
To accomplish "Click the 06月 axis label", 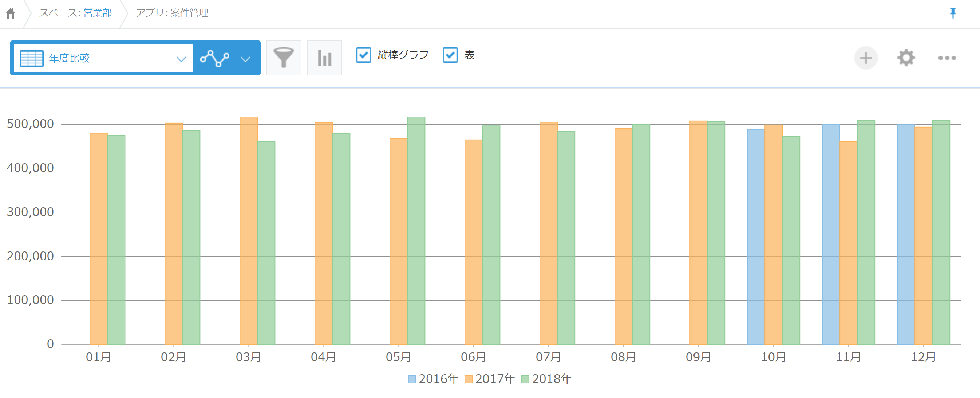I will (x=473, y=357).
